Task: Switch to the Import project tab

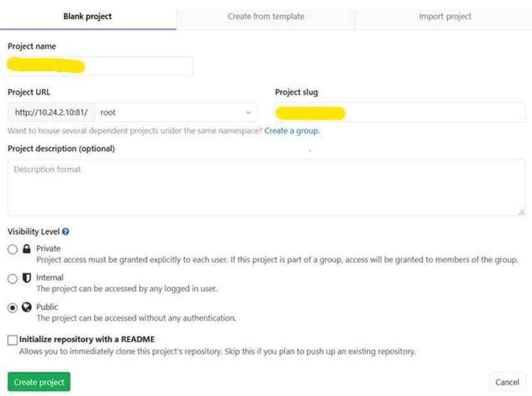Action: coord(445,16)
